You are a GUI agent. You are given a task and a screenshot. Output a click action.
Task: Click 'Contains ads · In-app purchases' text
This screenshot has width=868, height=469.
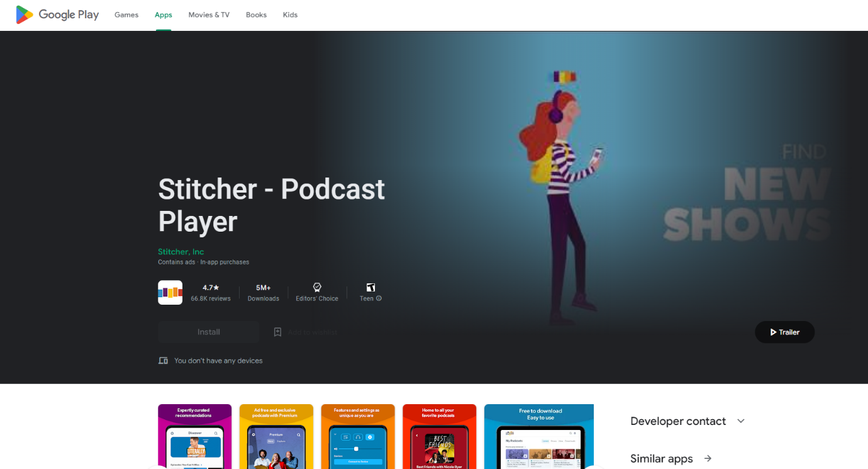pyautogui.click(x=203, y=262)
